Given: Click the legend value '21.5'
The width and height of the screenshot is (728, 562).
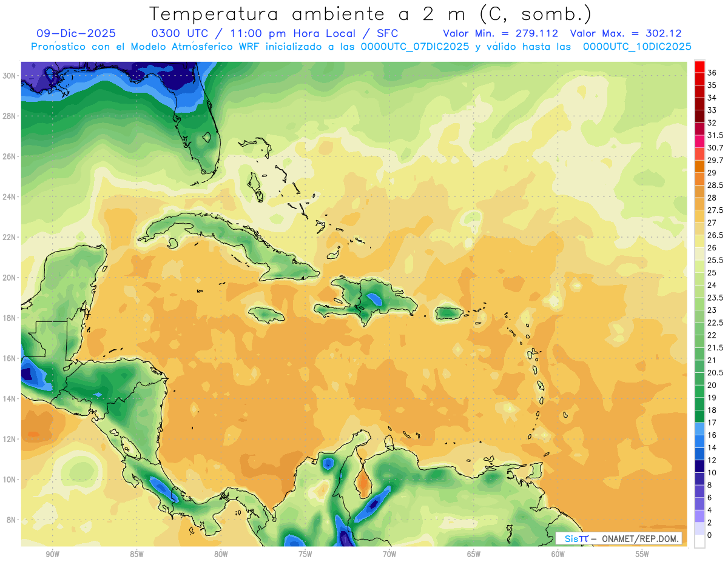Looking at the screenshot, I should (715, 347).
